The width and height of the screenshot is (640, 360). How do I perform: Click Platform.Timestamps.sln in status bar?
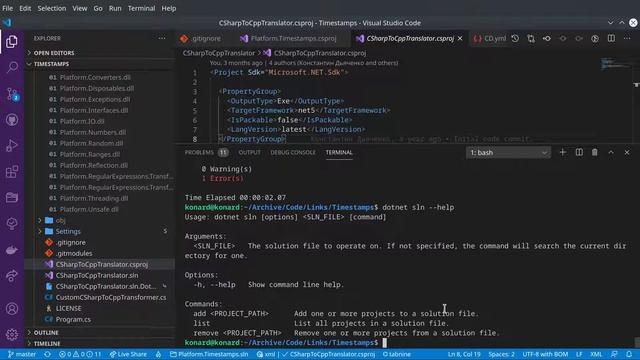click(x=209, y=354)
